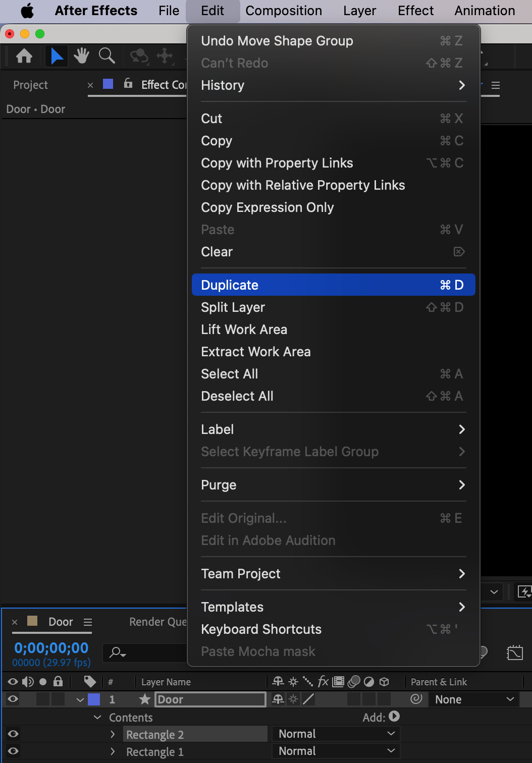Screen dimensions: 532x763
Task: Expand the Rectangle 2 shape group
Action: click(x=113, y=734)
